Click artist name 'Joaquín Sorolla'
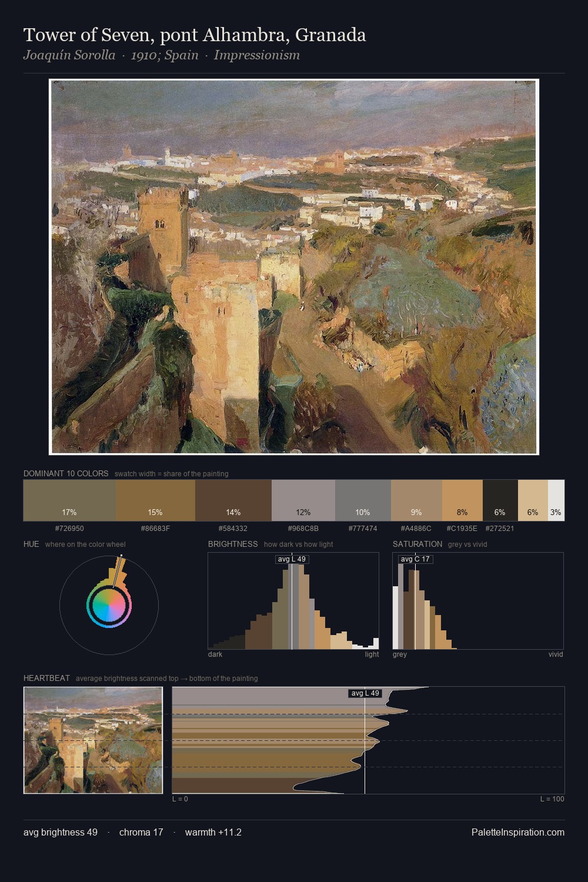The width and height of the screenshot is (588, 882). [69, 55]
